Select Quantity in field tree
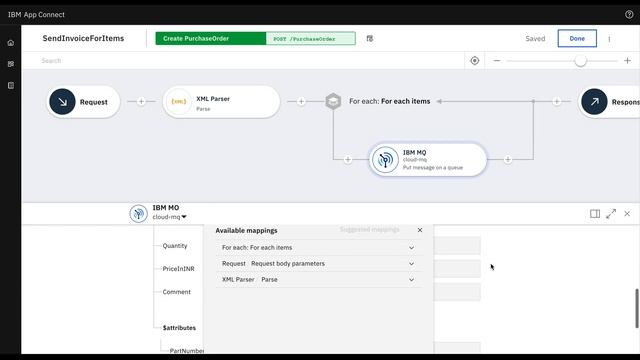 coord(175,246)
